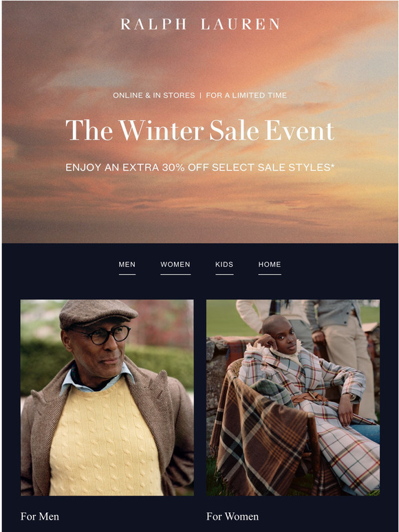Go to the HOME navigation link
The width and height of the screenshot is (399, 532).
click(x=270, y=265)
